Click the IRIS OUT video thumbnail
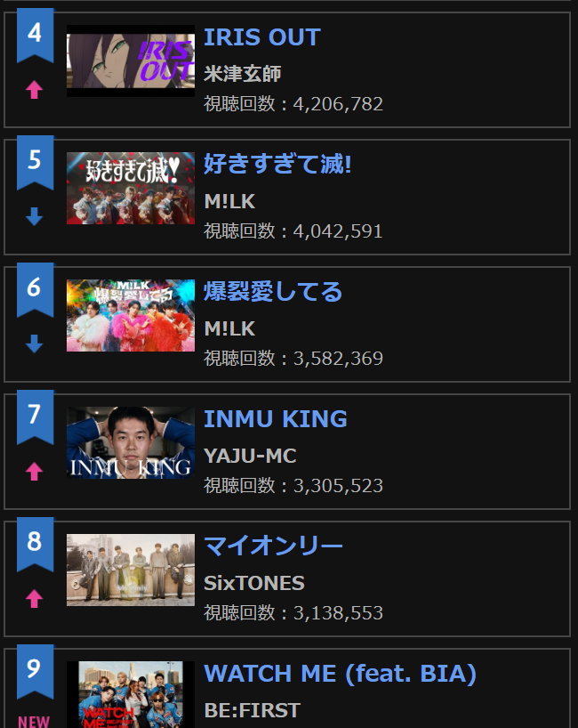This screenshot has width=578, height=728. click(x=131, y=61)
